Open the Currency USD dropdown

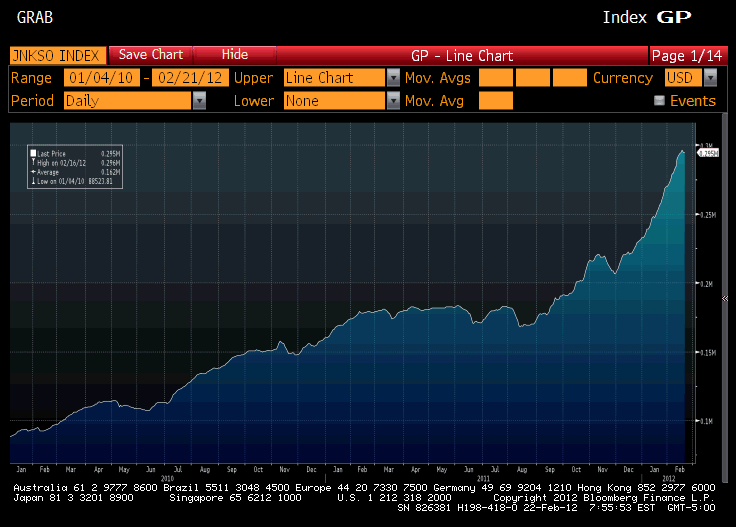coord(710,78)
